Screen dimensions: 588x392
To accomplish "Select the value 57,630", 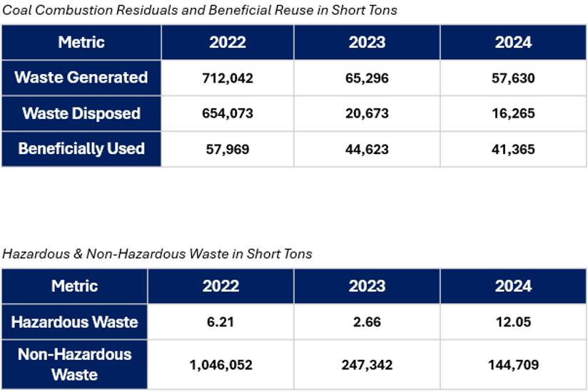I will coord(513,78).
